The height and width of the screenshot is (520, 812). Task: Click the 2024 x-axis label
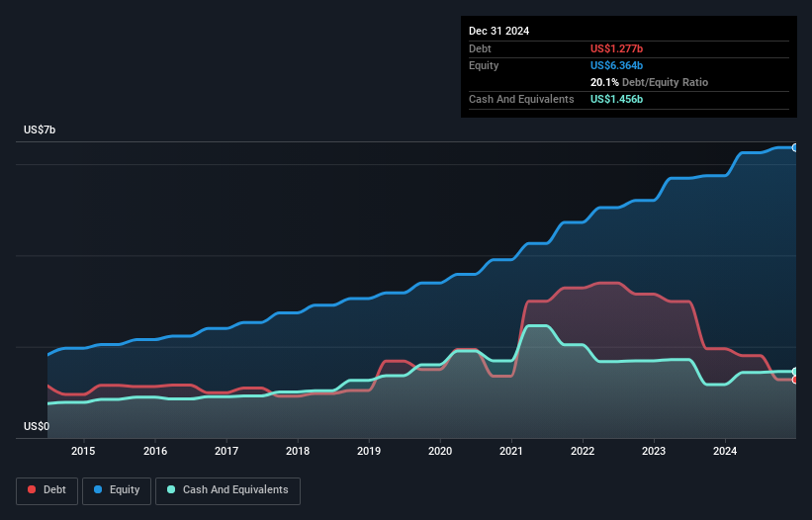coord(725,451)
